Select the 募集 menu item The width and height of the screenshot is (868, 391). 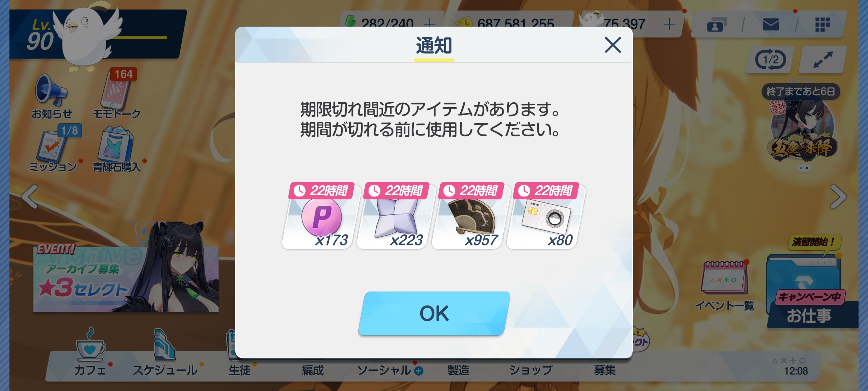tap(604, 370)
